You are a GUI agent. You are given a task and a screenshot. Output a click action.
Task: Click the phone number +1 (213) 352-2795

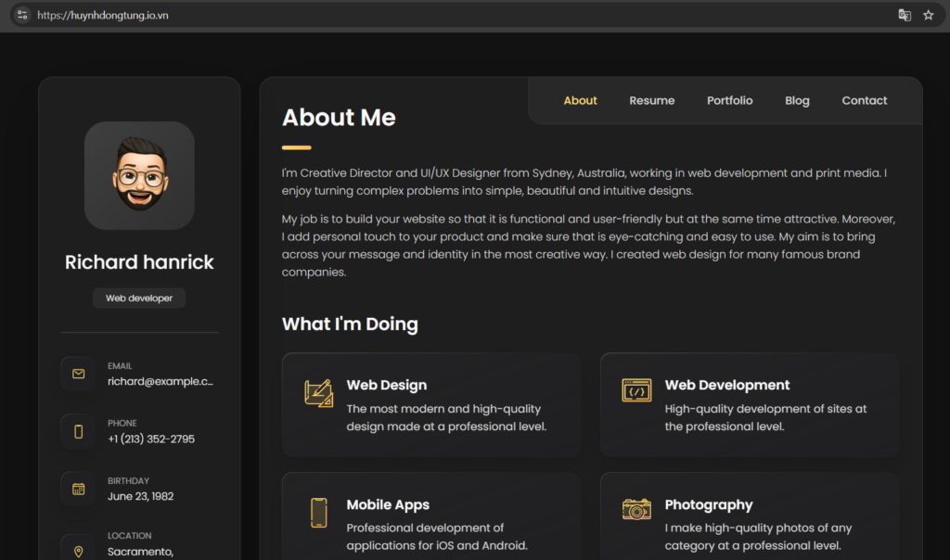coord(151,439)
